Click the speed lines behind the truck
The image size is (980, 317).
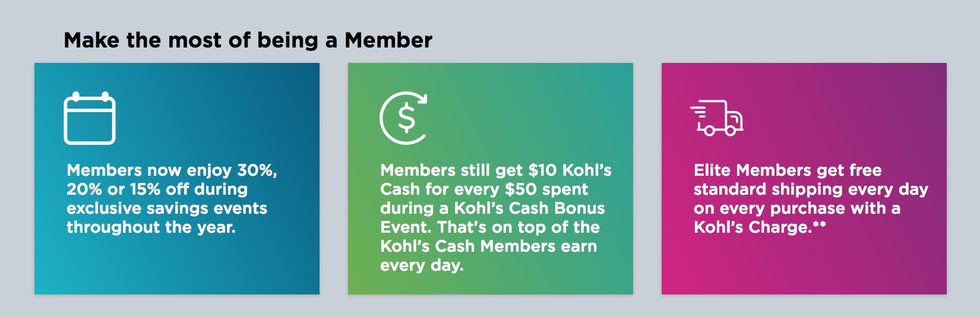pos(698,112)
